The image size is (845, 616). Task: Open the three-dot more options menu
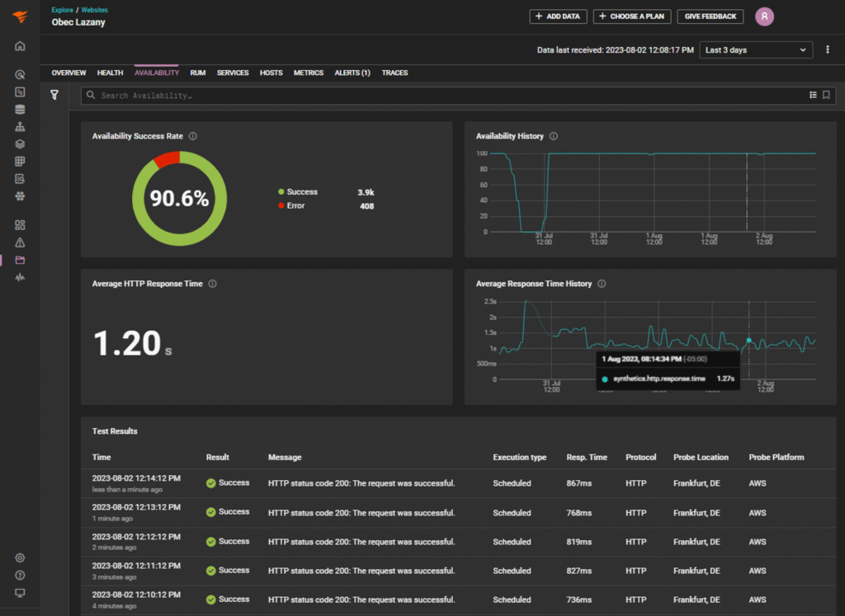827,49
